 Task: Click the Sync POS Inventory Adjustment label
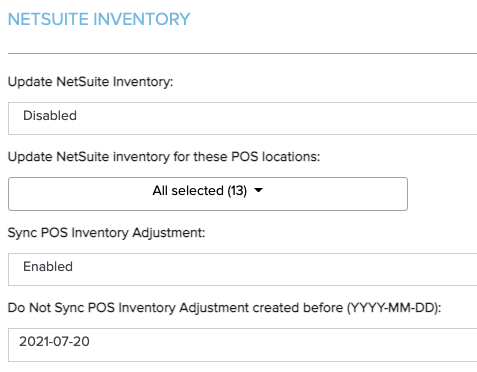[106, 233]
